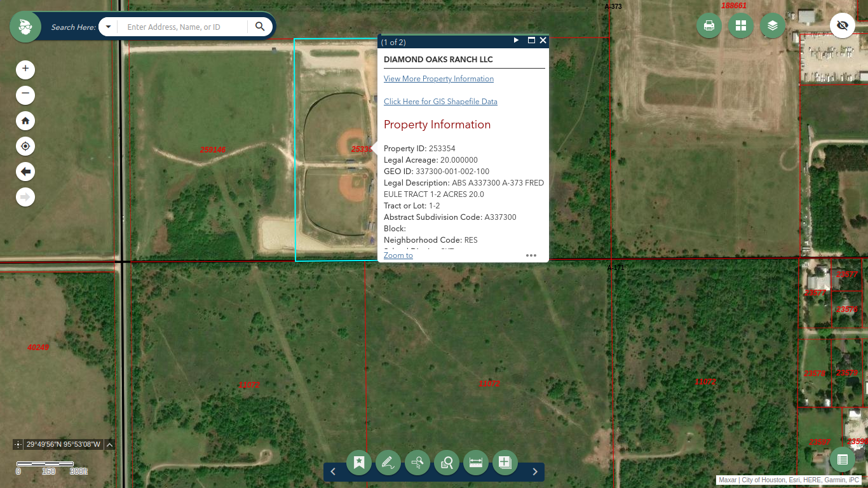This screenshot has width=868, height=488.
Task: Click parcel label 188661 on map
Action: (x=734, y=6)
